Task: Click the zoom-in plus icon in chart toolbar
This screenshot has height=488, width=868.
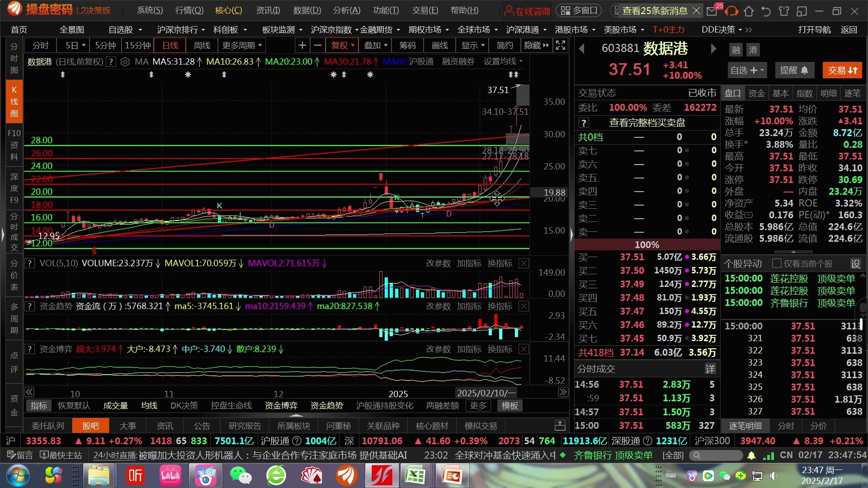Action: [x=302, y=46]
